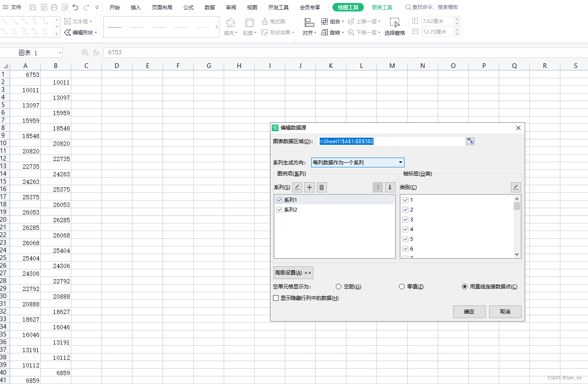Click the edit shape (编辑形状) tool
Image resolution: width=588 pixels, height=384 pixels.
tap(81, 32)
